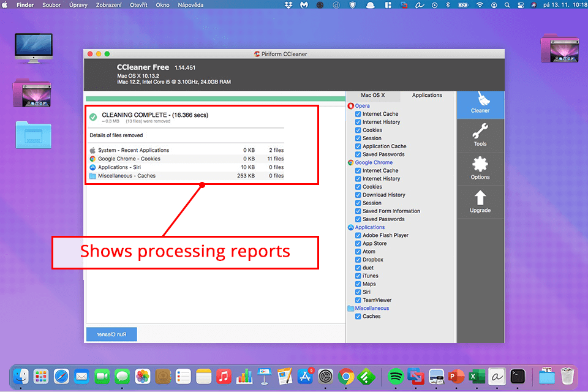Screen dimensions: 588x392
Task: Click the Bluetooth menu bar icon
Action: click(448, 5)
